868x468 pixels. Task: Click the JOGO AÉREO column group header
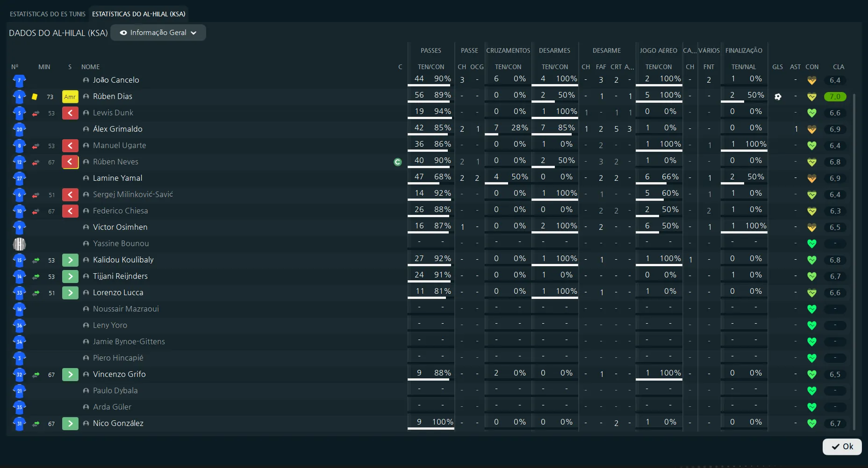pyautogui.click(x=658, y=50)
